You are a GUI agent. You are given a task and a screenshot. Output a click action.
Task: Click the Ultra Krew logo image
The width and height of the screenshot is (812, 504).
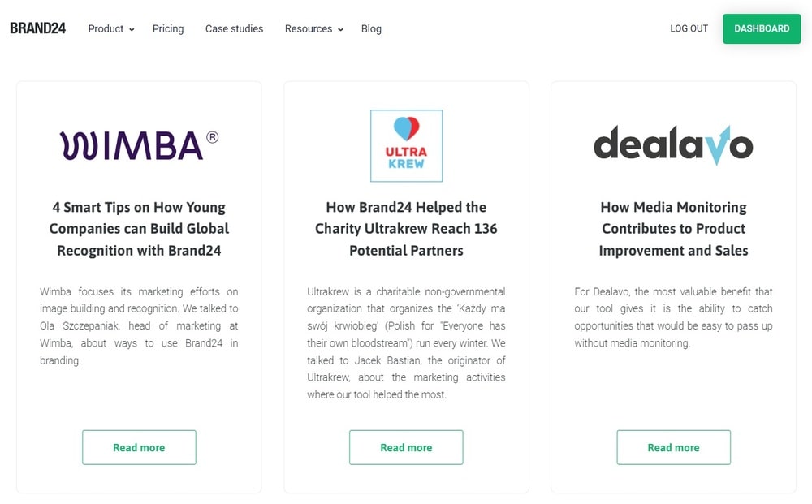pyautogui.click(x=406, y=145)
